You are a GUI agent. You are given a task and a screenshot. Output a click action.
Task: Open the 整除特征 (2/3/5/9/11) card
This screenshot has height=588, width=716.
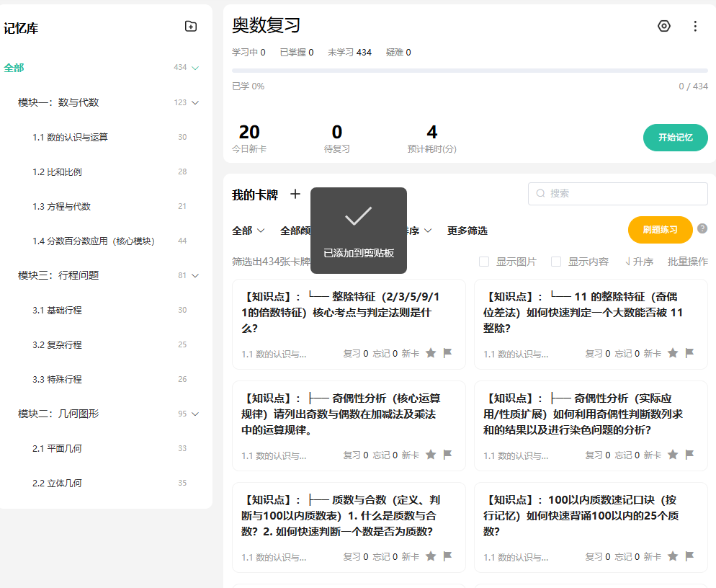click(349, 324)
